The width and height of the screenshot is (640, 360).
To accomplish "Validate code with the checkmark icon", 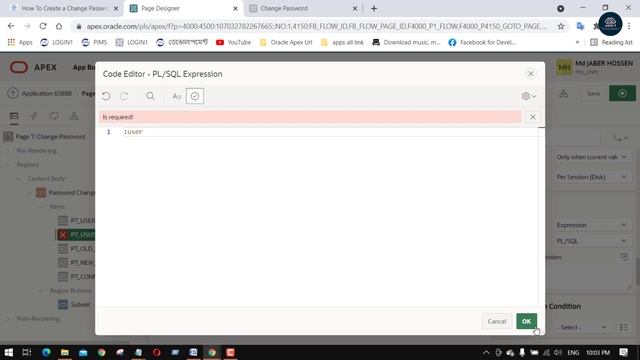I will [x=195, y=96].
